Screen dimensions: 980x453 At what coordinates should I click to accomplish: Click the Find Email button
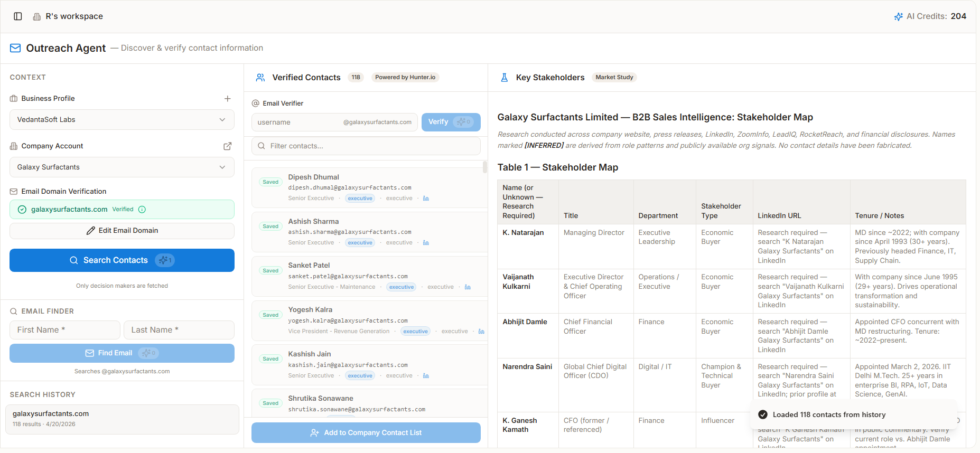pyautogui.click(x=122, y=353)
